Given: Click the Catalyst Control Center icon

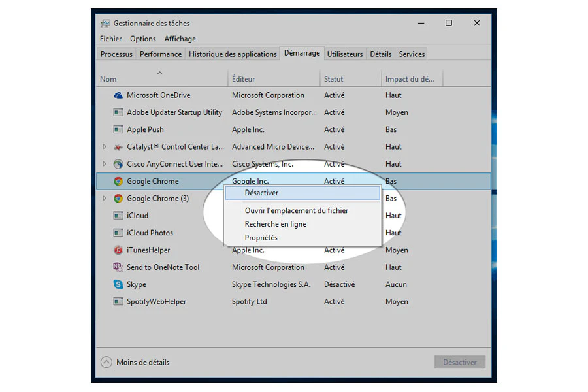Looking at the screenshot, I should pyautogui.click(x=118, y=147).
